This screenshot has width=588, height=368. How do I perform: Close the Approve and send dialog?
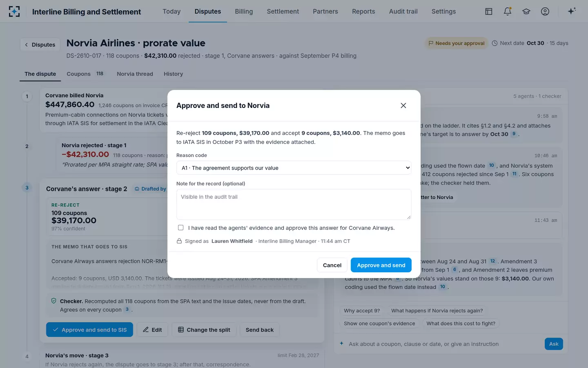(x=403, y=105)
